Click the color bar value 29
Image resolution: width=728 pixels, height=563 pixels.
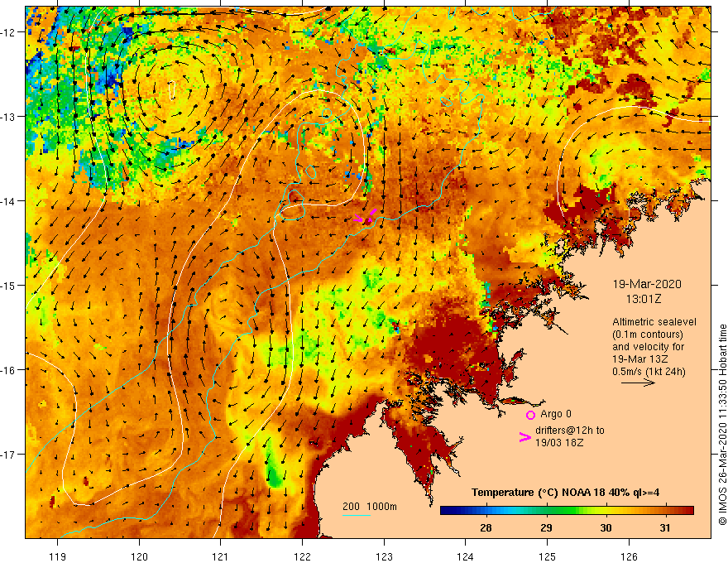click(547, 528)
